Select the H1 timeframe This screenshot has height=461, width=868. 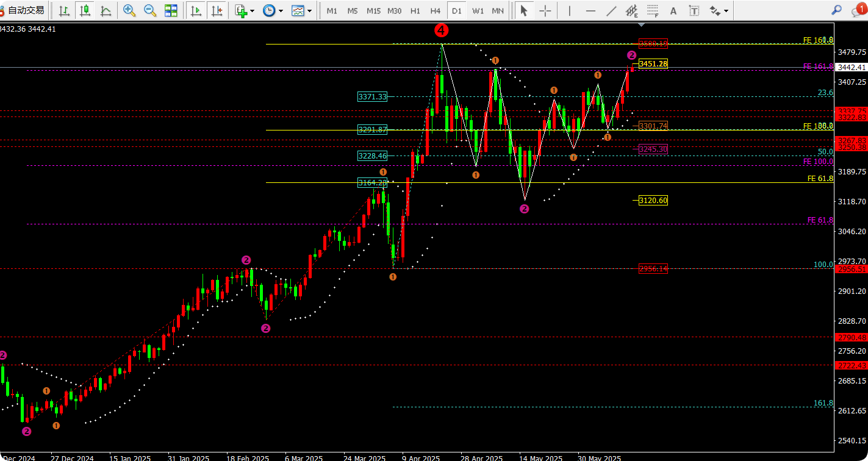415,10
